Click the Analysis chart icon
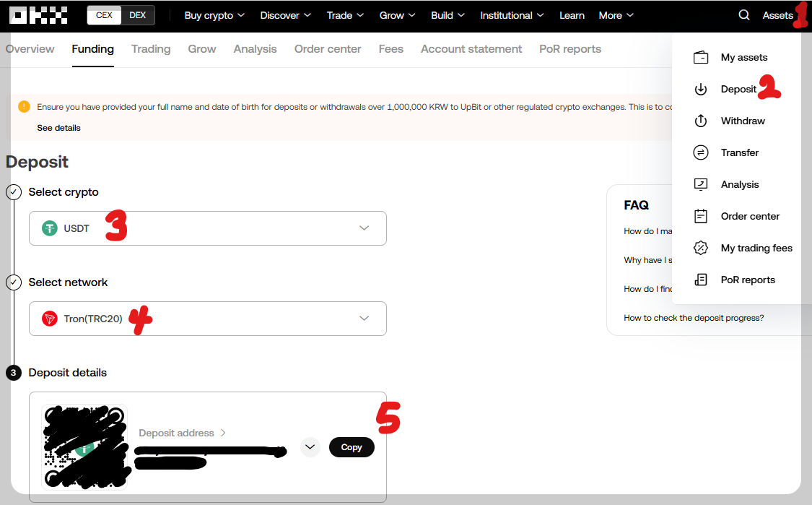This screenshot has height=505, width=812. (701, 184)
